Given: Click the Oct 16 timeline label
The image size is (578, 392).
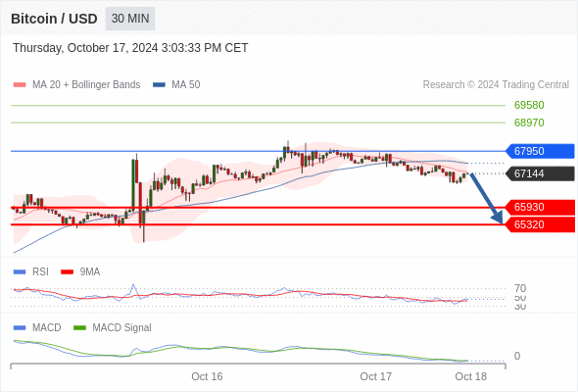Looking at the screenshot, I should pos(207,376).
